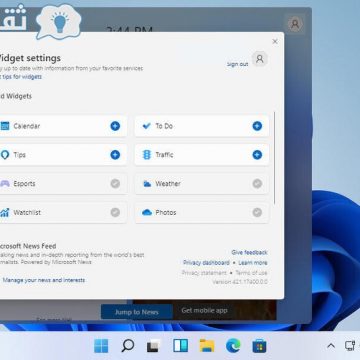This screenshot has height=360, width=360.
Task: Open the tips for widgets link
Action: click(21, 77)
